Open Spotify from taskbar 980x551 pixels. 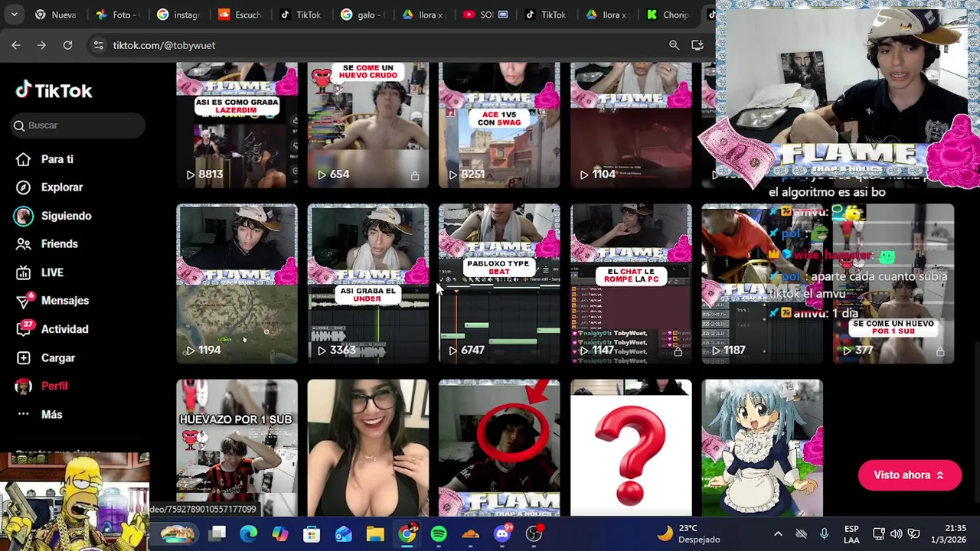click(439, 533)
